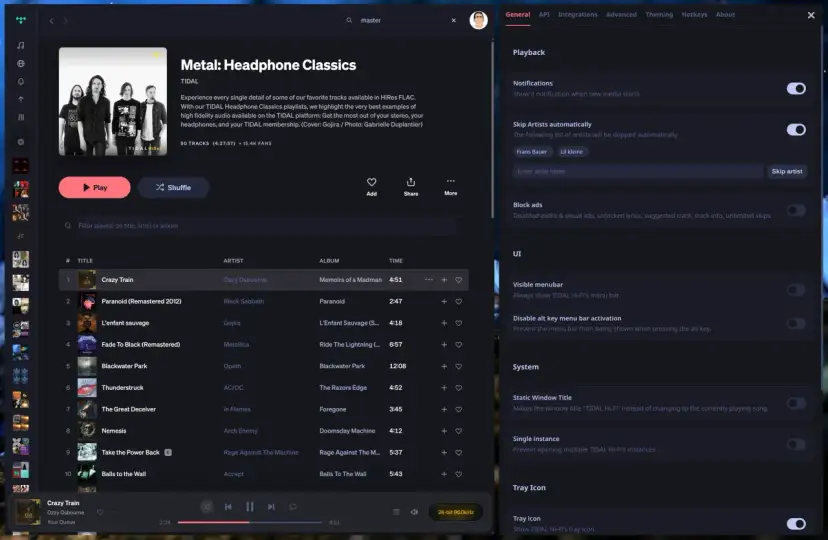Click the Skip artist button
The image size is (828, 540).
click(787, 172)
